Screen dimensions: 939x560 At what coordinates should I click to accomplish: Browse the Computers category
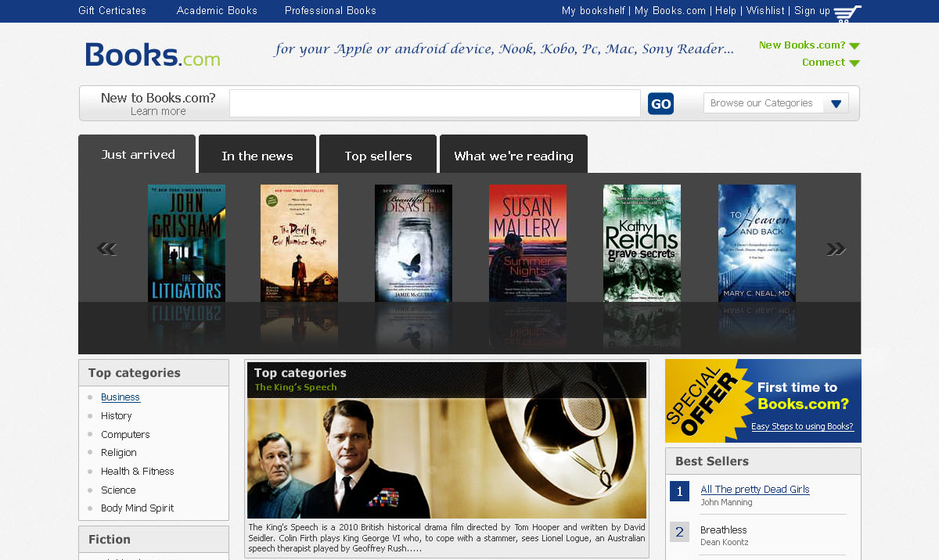[x=125, y=435]
